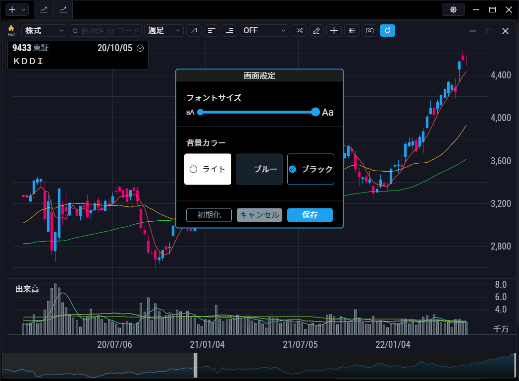Click the right-aligned bars indicator icon

[229, 31]
